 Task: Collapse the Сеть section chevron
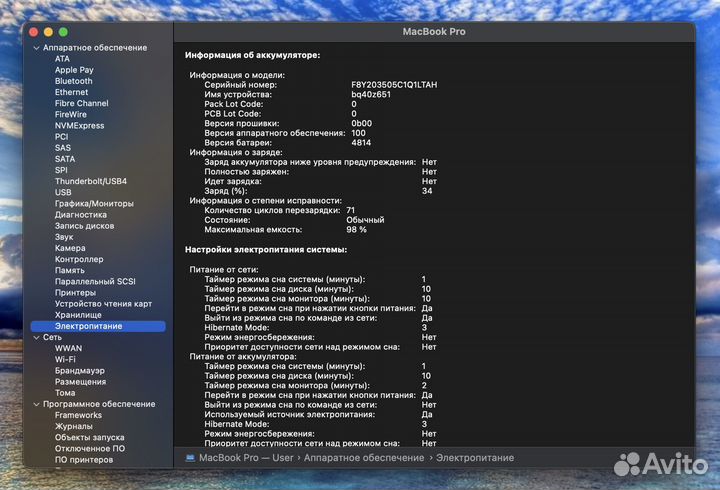click(x=36, y=338)
